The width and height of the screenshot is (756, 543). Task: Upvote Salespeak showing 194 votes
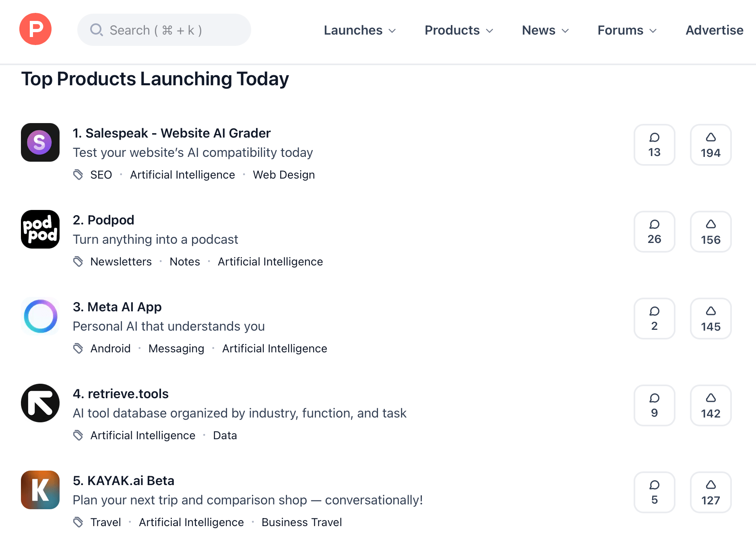[x=711, y=145]
